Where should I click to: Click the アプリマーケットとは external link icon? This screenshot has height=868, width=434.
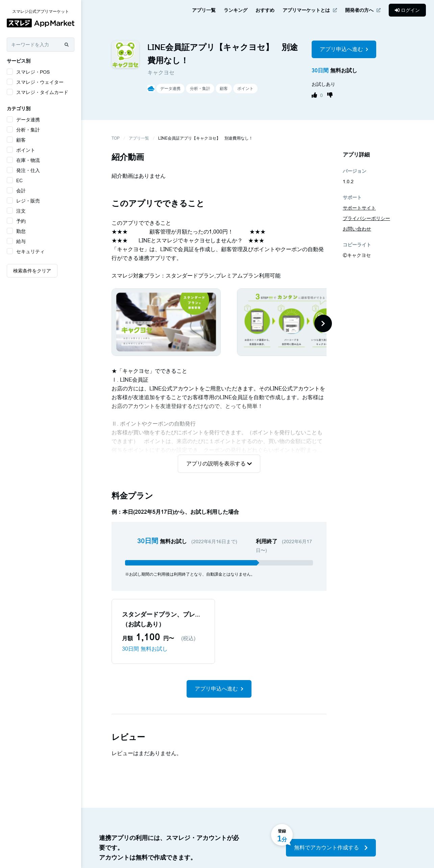[x=335, y=10]
